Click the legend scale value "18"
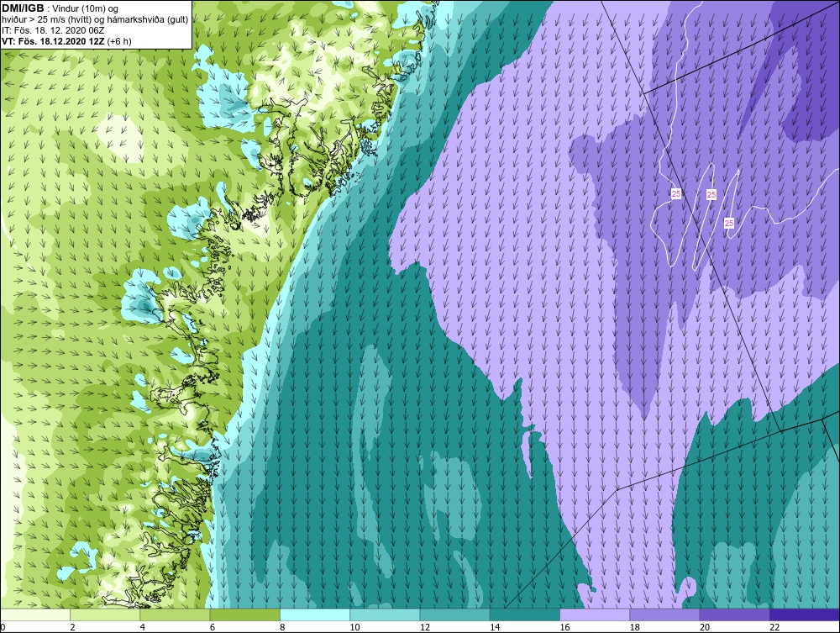840x633 pixels. pos(634,627)
